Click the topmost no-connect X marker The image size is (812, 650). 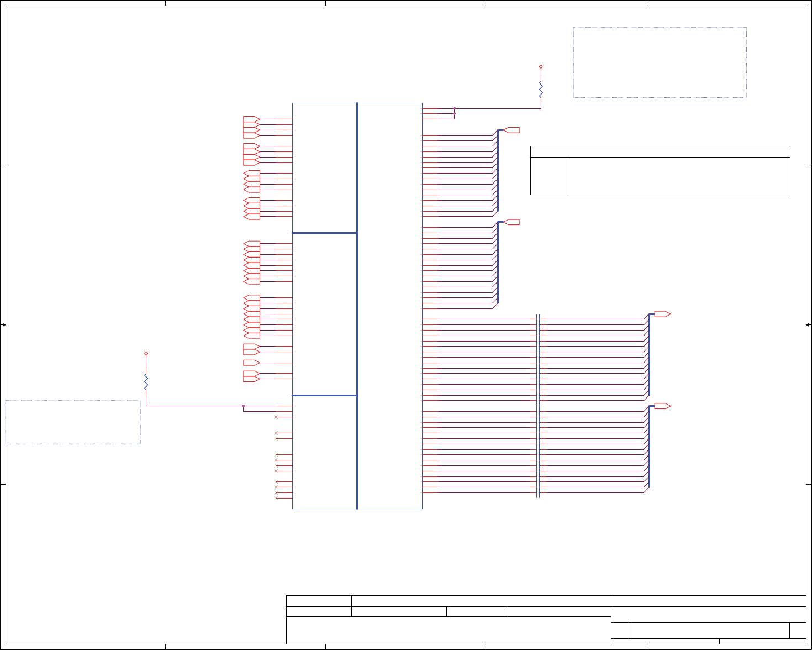(x=276, y=417)
